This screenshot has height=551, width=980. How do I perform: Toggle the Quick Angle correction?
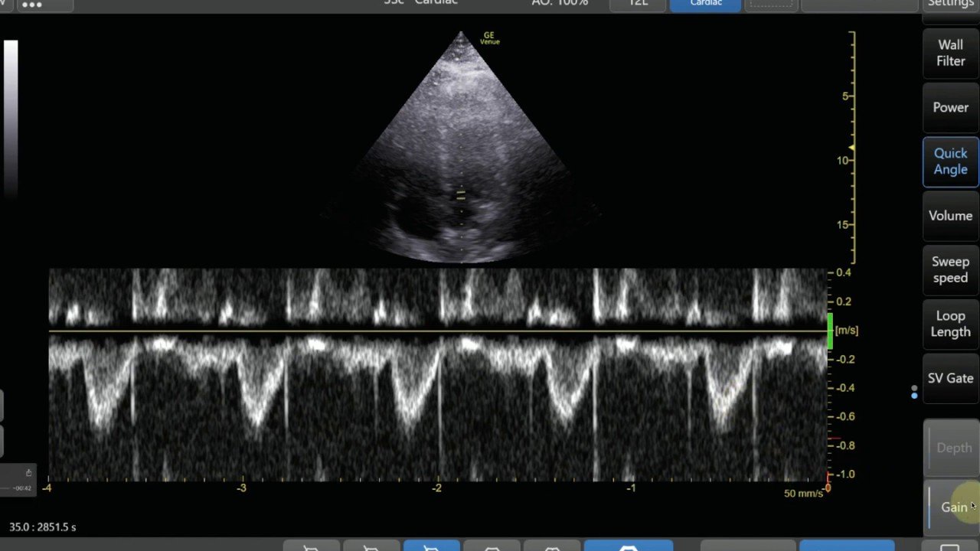(x=950, y=161)
